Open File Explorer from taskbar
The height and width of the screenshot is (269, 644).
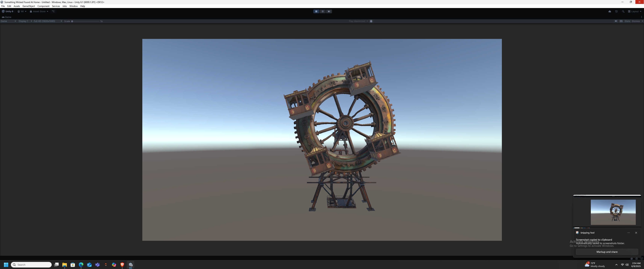(64, 265)
